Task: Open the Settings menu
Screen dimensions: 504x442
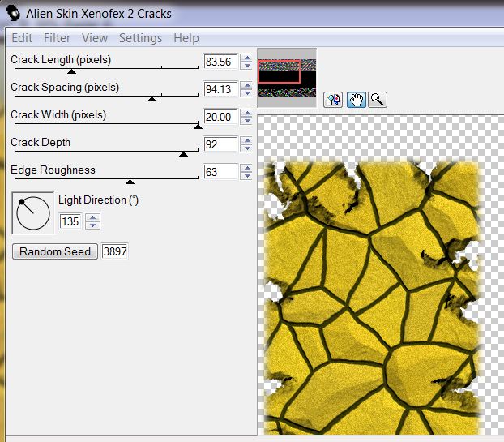Action: (x=140, y=38)
